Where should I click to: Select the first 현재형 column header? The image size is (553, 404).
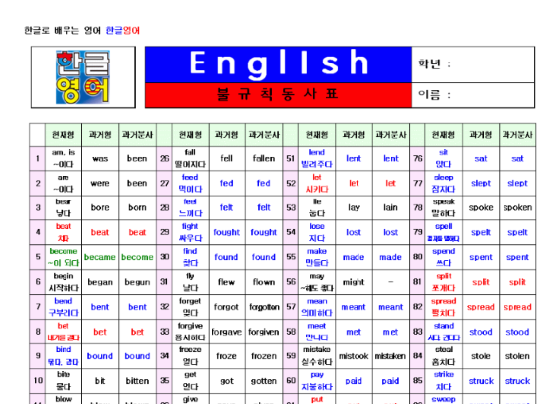click(63, 135)
